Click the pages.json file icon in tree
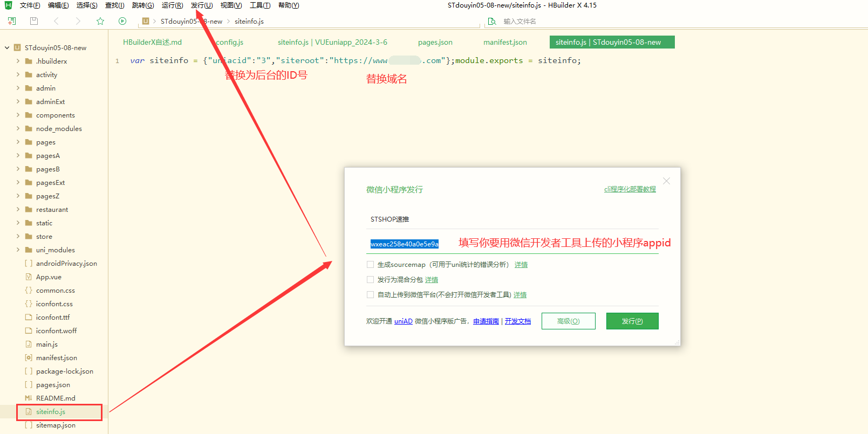This screenshot has width=868, height=434. [x=29, y=384]
